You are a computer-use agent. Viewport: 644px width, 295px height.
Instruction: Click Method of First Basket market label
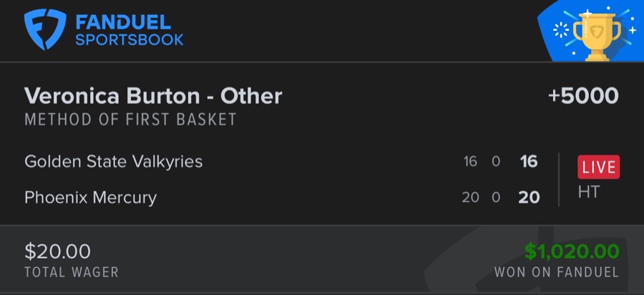[130, 120]
